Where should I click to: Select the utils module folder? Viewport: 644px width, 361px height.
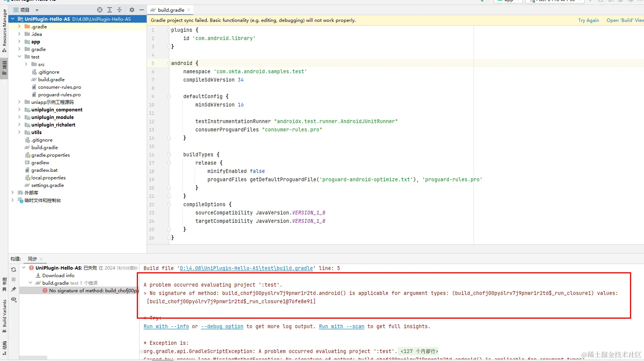[36, 132]
